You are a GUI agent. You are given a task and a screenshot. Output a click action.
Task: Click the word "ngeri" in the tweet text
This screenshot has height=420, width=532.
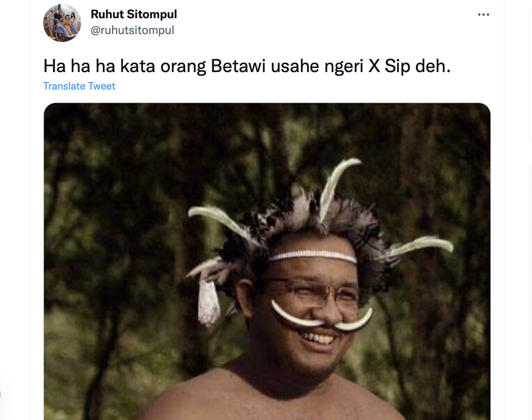coord(344,66)
